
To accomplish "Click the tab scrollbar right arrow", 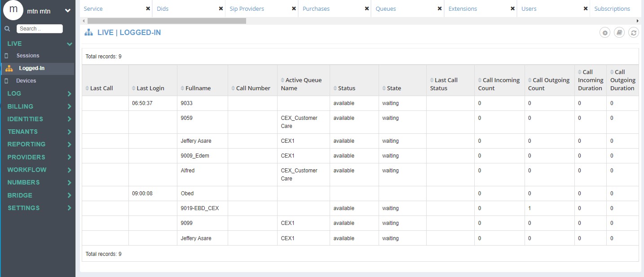I will 638,21.
